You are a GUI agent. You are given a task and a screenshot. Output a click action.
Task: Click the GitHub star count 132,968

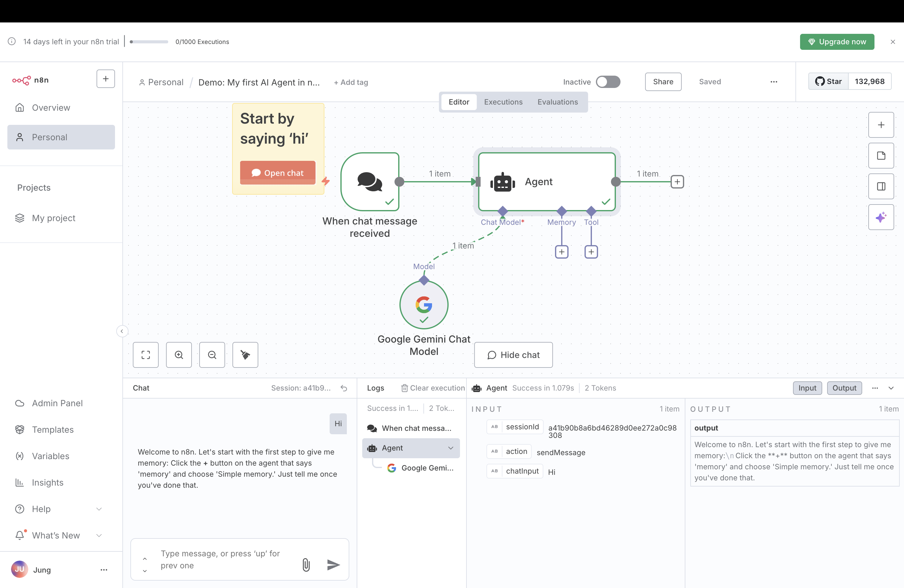tap(870, 81)
